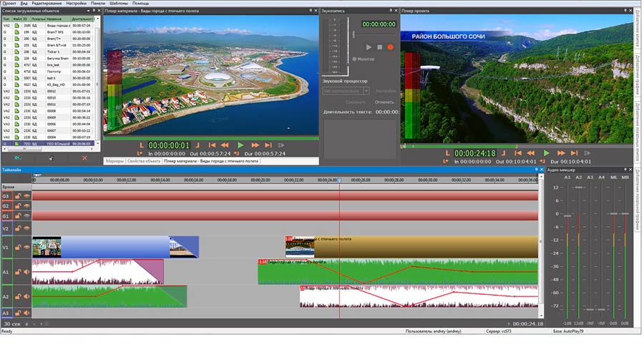Screen dimensions: 644x345
Task: Toggle visibility of track G3
Action: pos(26,196)
